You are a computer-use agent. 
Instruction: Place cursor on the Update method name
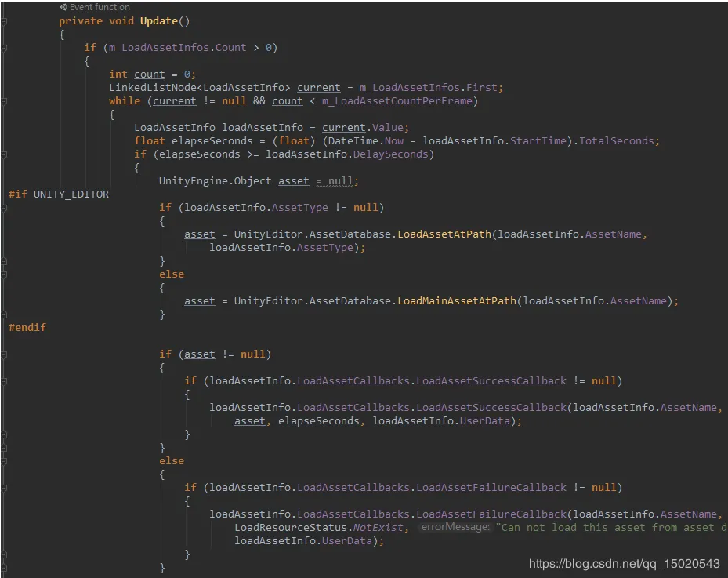(159, 21)
